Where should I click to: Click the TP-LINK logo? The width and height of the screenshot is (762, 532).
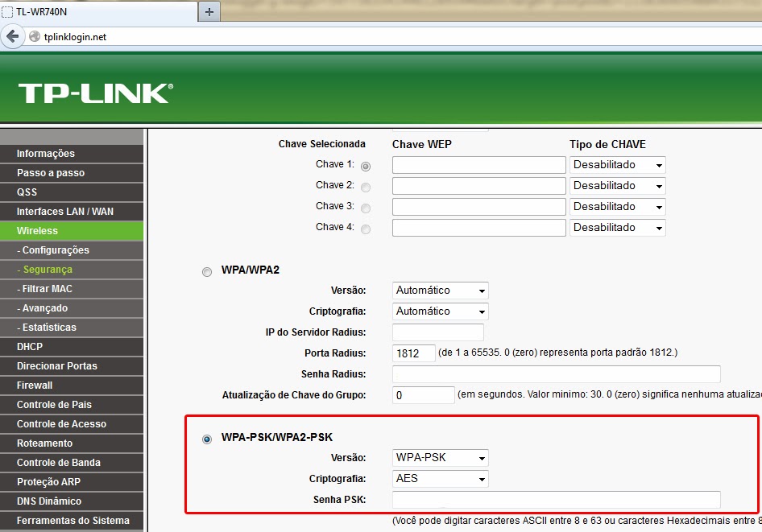(96, 93)
